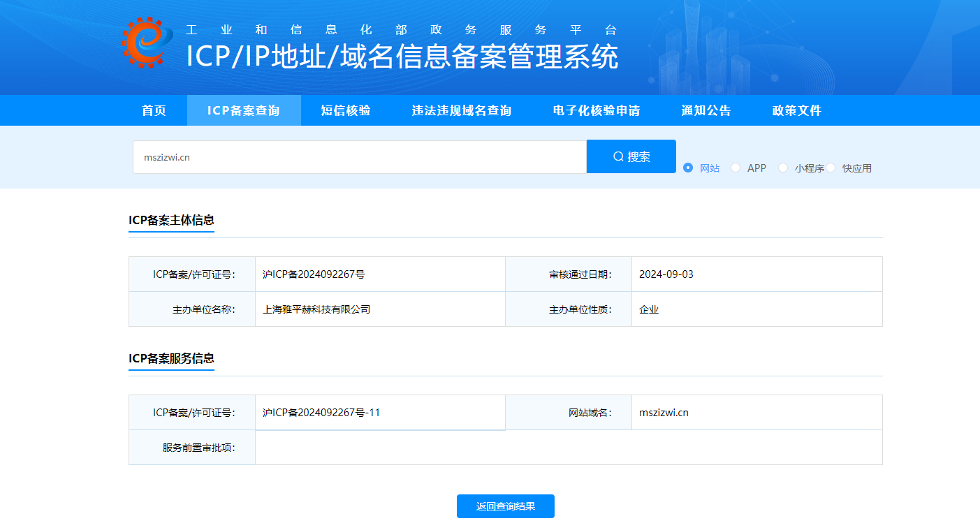
Task: Click the domain value mszizwi.cn in the table
Action: tap(664, 413)
